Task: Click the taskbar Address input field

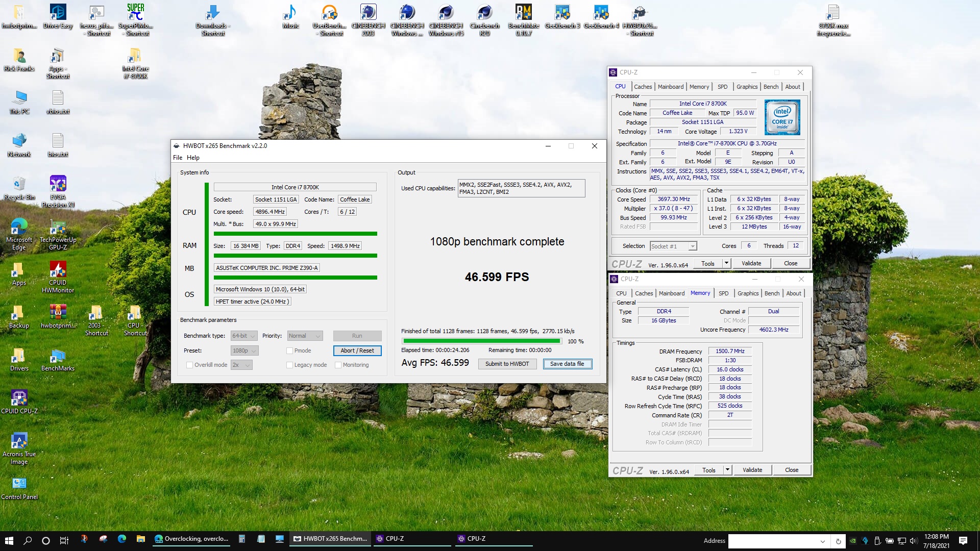Action: (x=773, y=541)
